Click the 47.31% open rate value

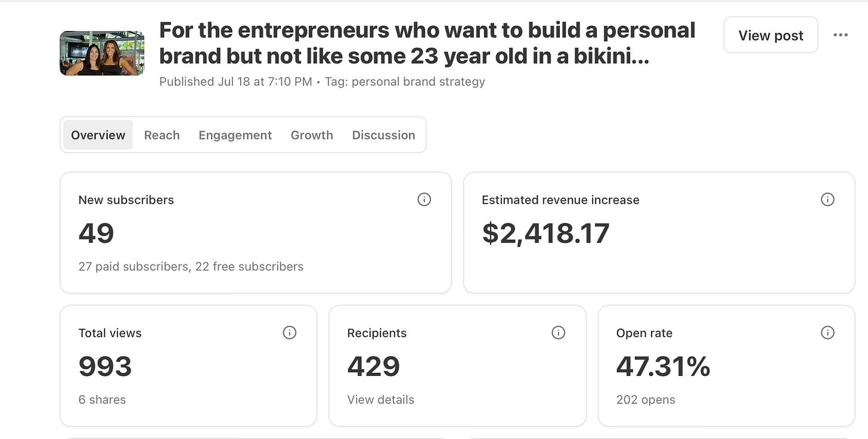[663, 366]
